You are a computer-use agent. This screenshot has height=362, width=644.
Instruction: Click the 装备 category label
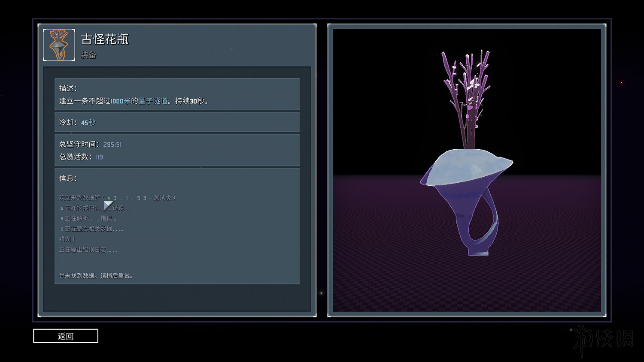[88, 55]
